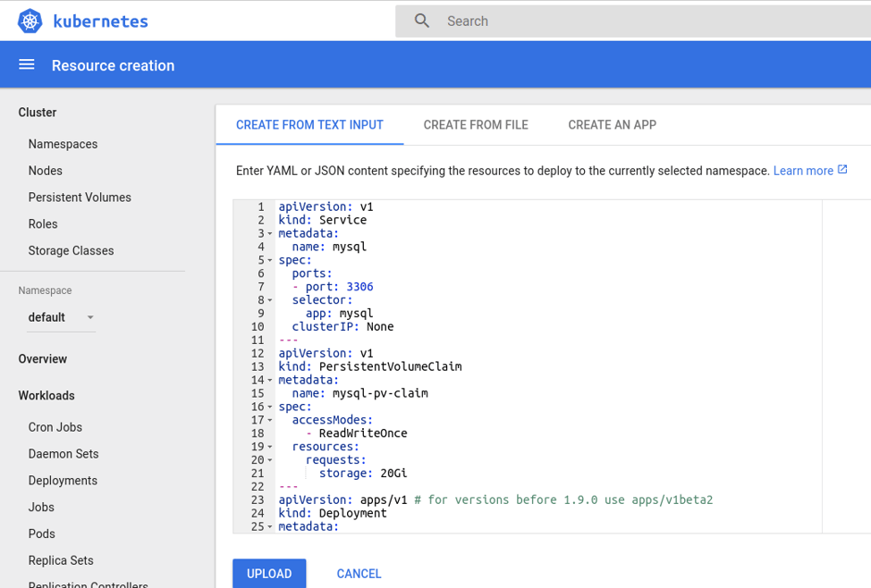Open Namespaces in the Cluster sidebar
The width and height of the screenshot is (871, 588).
coord(63,144)
